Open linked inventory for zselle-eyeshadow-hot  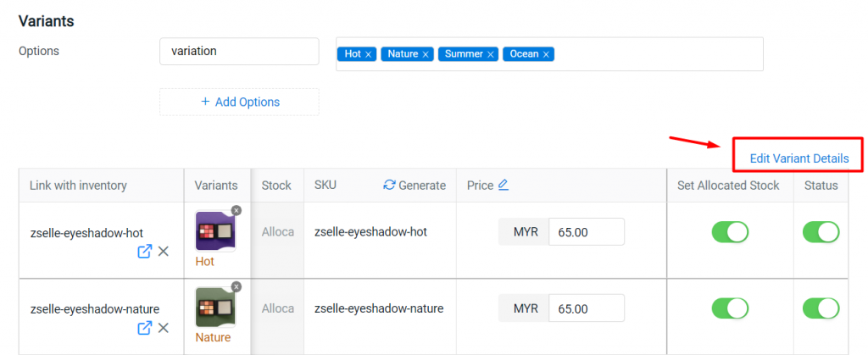[144, 252]
